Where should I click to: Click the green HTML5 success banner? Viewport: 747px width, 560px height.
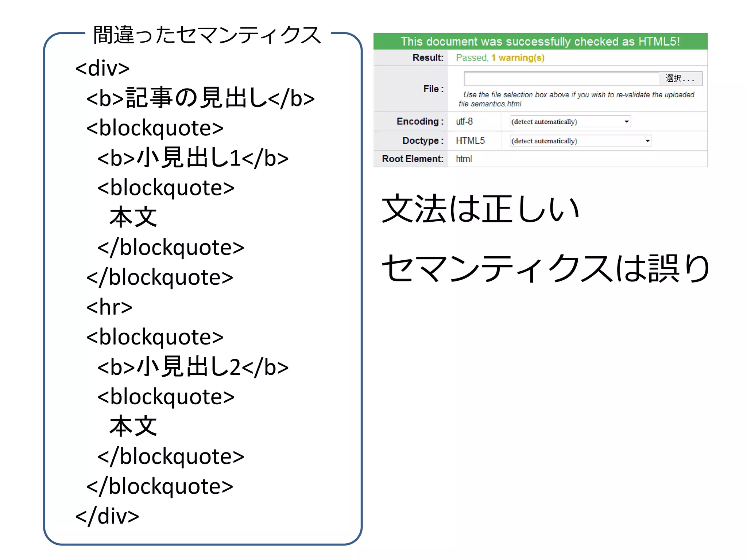click(540, 41)
